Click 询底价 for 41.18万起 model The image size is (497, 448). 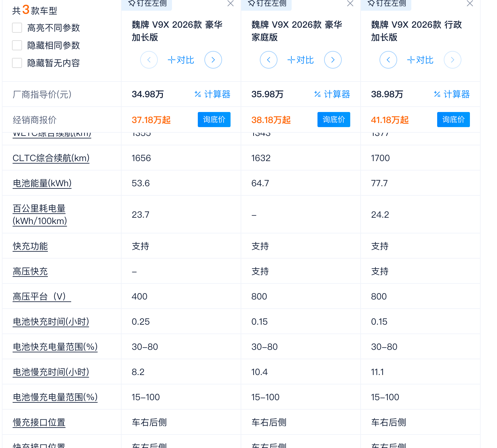pyautogui.click(x=454, y=120)
